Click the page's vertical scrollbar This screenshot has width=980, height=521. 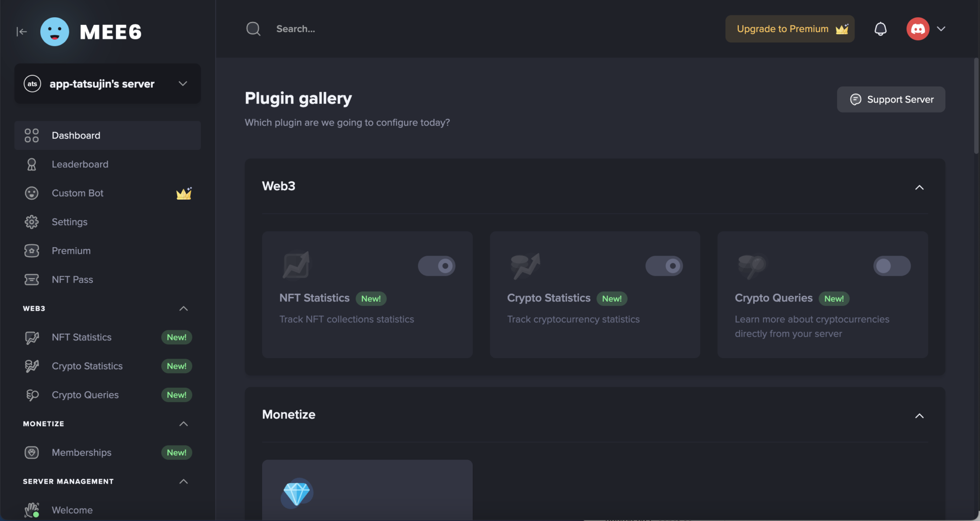(976, 106)
